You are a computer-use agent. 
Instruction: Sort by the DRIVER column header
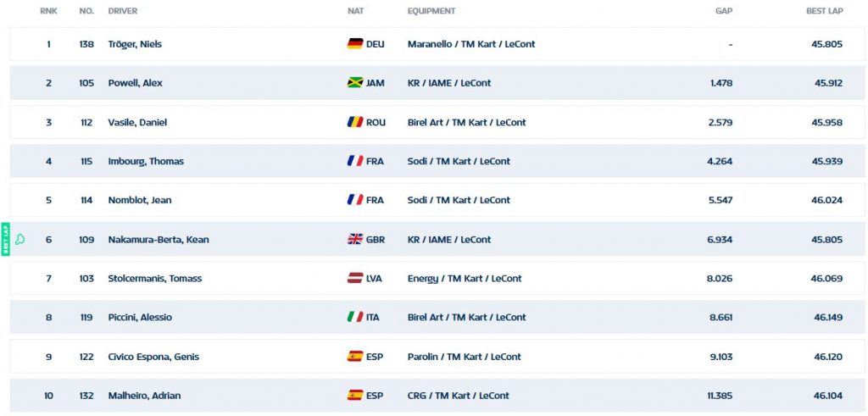[122, 11]
